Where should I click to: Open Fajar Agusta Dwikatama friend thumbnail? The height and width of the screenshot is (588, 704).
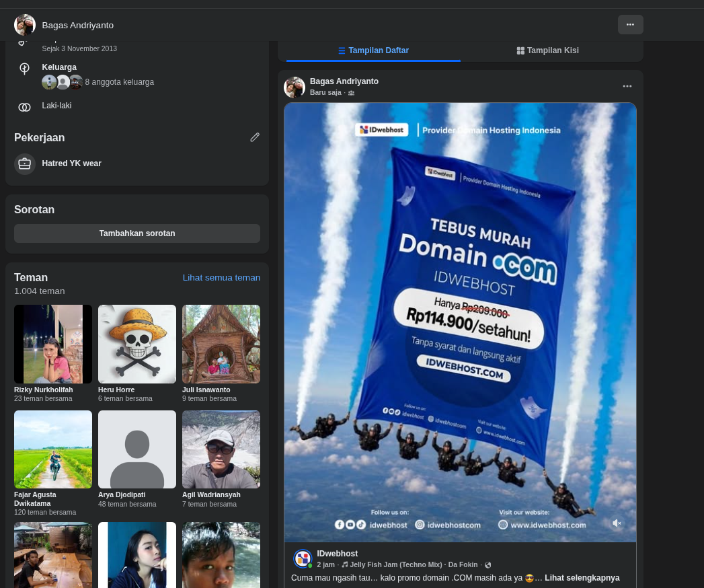53,449
